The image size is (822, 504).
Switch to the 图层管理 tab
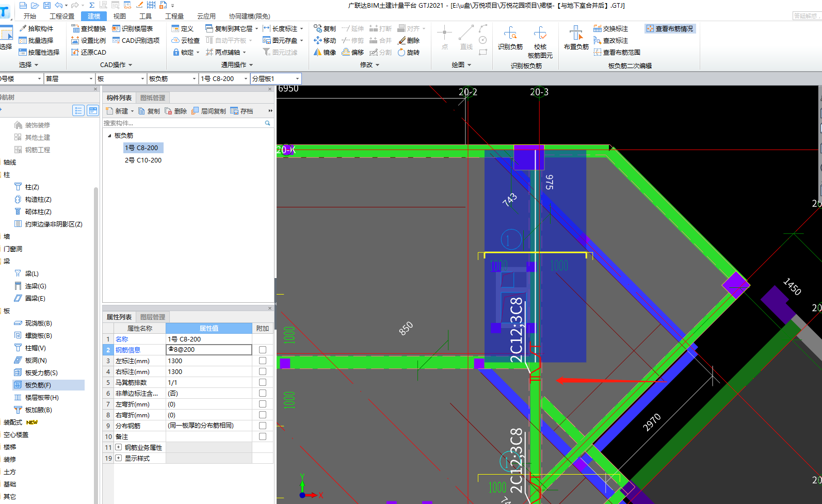click(153, 317)
